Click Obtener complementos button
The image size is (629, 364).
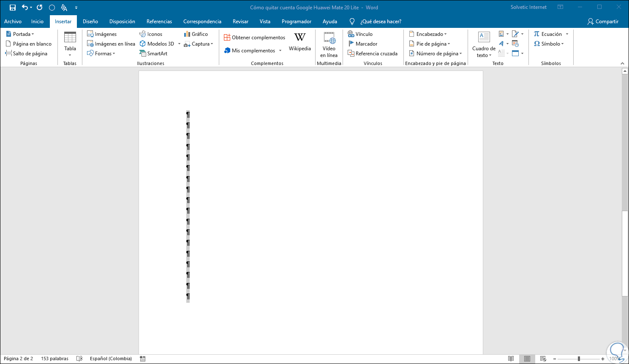(x=255, y=38)
